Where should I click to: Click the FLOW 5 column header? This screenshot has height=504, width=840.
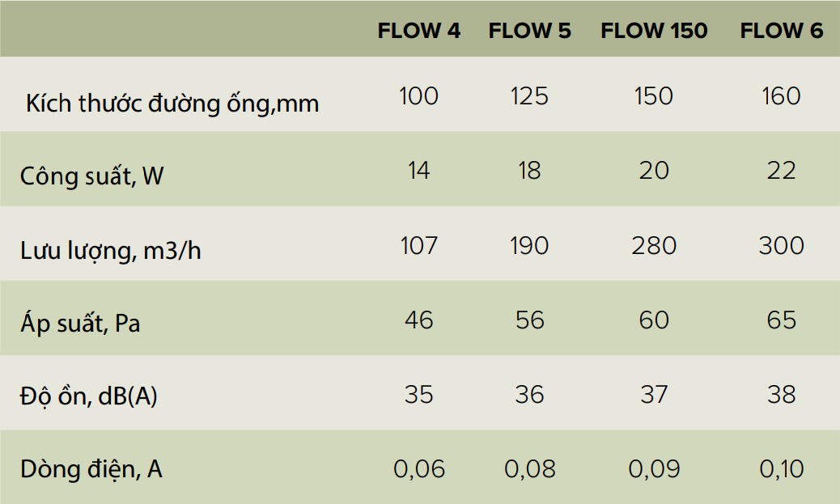pos(530,32)
